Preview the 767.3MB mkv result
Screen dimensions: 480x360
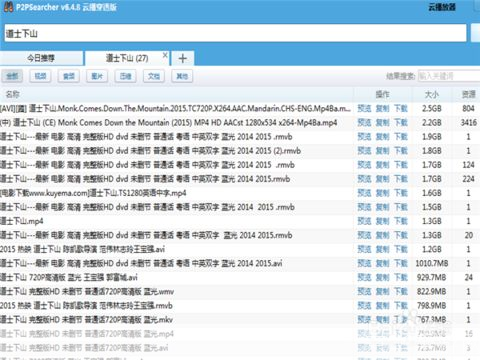[364, 320]
